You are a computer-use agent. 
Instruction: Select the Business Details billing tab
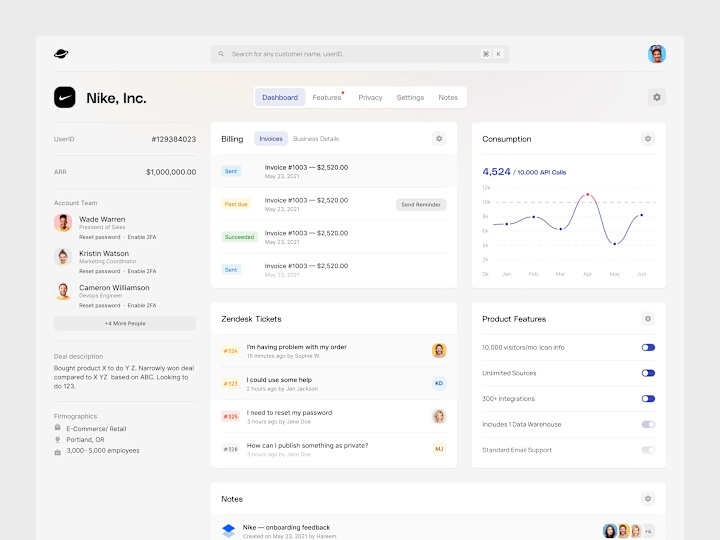point(316,139)
